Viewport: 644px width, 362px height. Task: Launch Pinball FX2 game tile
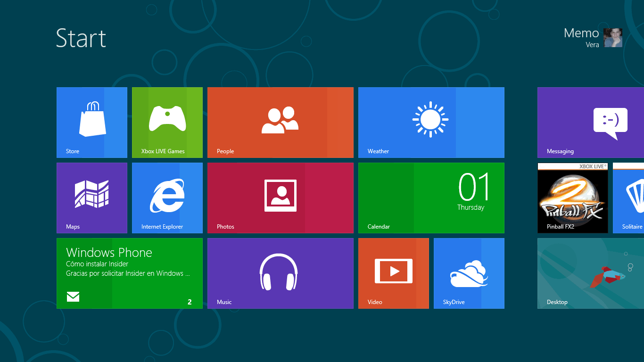pyautogui.click(x=573, y=197)
